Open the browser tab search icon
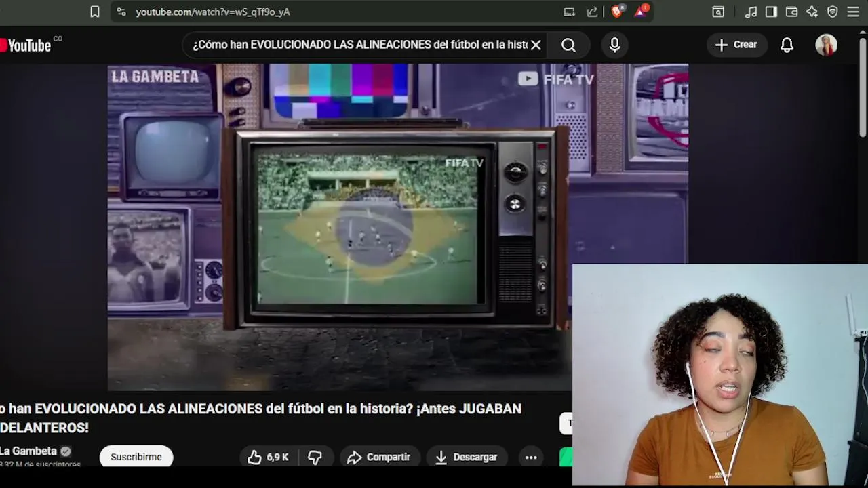The height and width of the screenshot is (488, 868). point(718,12)
